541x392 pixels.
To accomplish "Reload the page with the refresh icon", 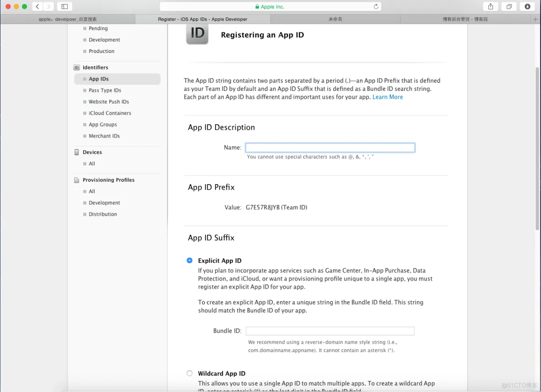I will click(x=376, y=6).
